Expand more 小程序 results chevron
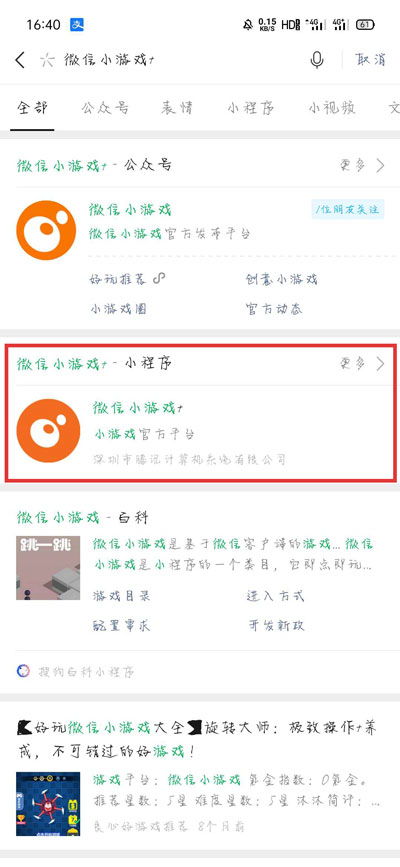The width and height of the screenshot is (400, 867). [x=380, y=363]
